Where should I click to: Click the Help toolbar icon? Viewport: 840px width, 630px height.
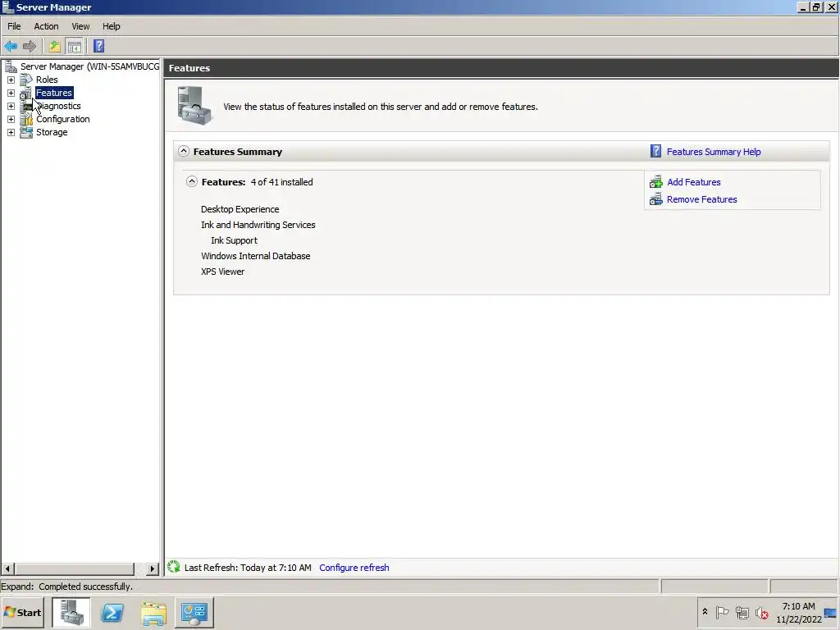click(98, 46)
